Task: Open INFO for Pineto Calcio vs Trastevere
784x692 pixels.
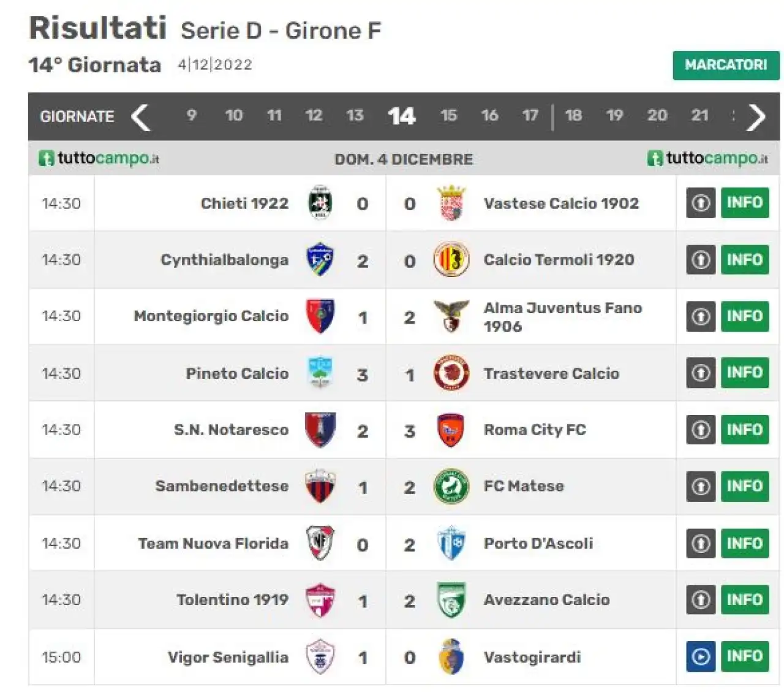Action: (745, 373)
